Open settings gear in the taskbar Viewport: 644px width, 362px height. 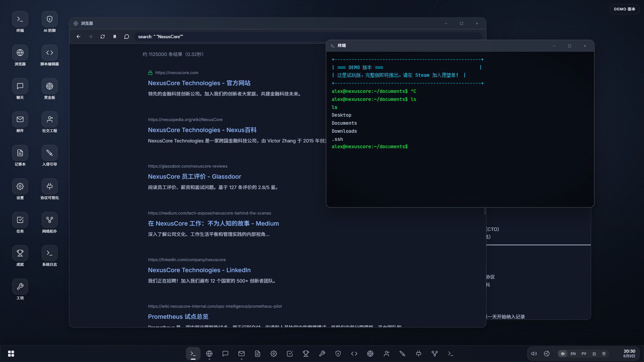(x=274, y=354)
